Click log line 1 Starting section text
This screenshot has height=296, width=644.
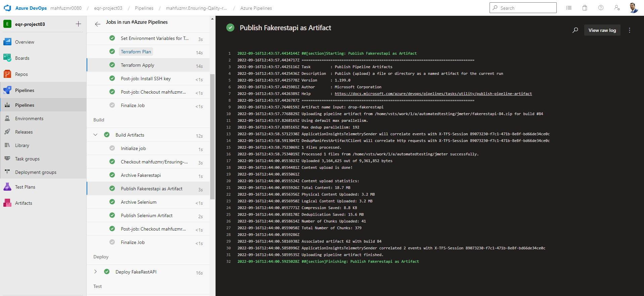[359, 53]
